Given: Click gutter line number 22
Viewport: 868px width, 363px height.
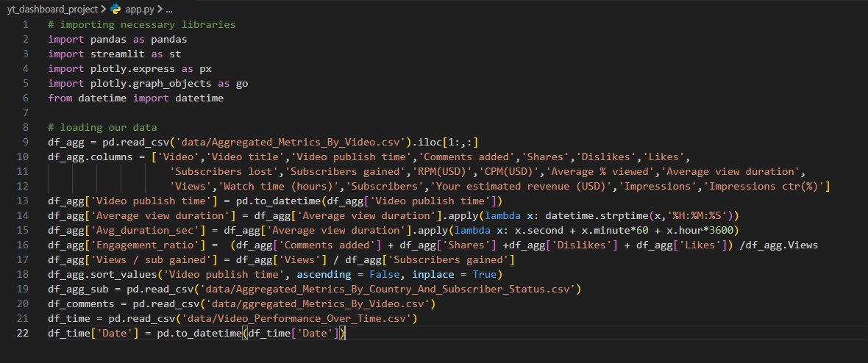Looking at the screenshot, I should 23,333.
